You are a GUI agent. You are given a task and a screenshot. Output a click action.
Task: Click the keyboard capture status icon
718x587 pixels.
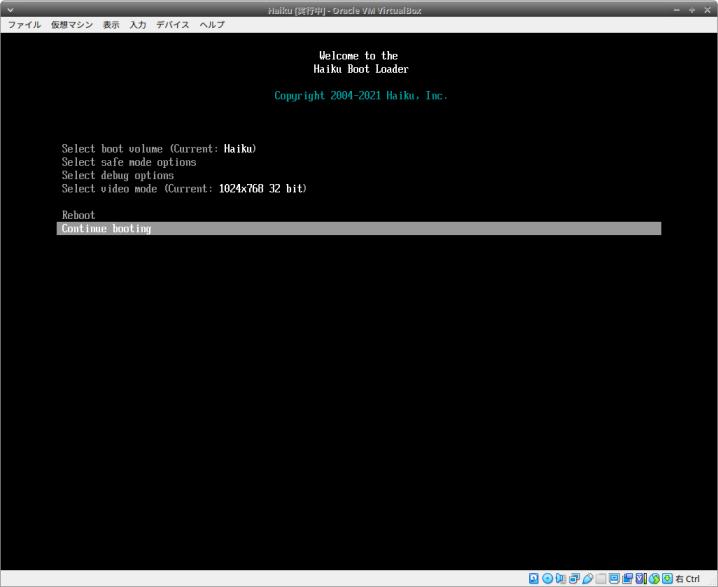(668, 579)
